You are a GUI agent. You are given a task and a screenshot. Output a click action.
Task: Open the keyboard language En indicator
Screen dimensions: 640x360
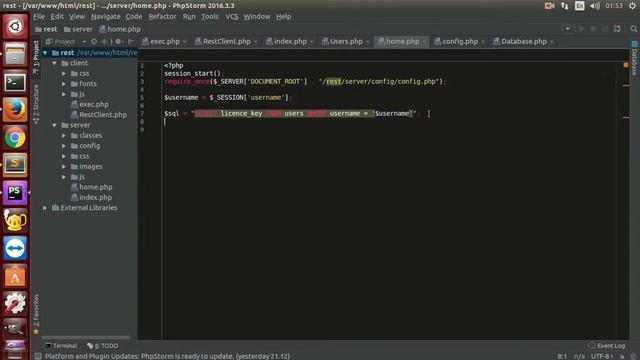pyautogui.click(x=580, y=6)
